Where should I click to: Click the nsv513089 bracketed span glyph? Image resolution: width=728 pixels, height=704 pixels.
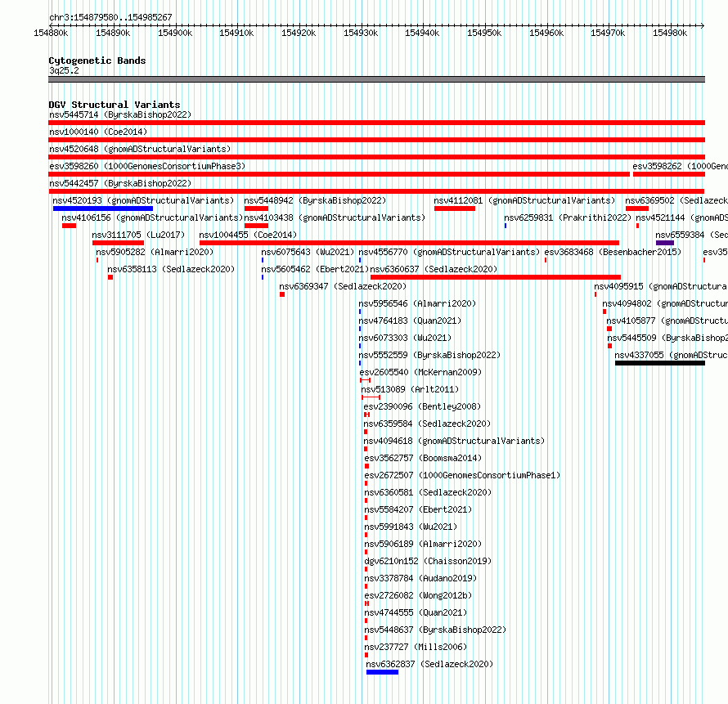[x=371, y=397]
